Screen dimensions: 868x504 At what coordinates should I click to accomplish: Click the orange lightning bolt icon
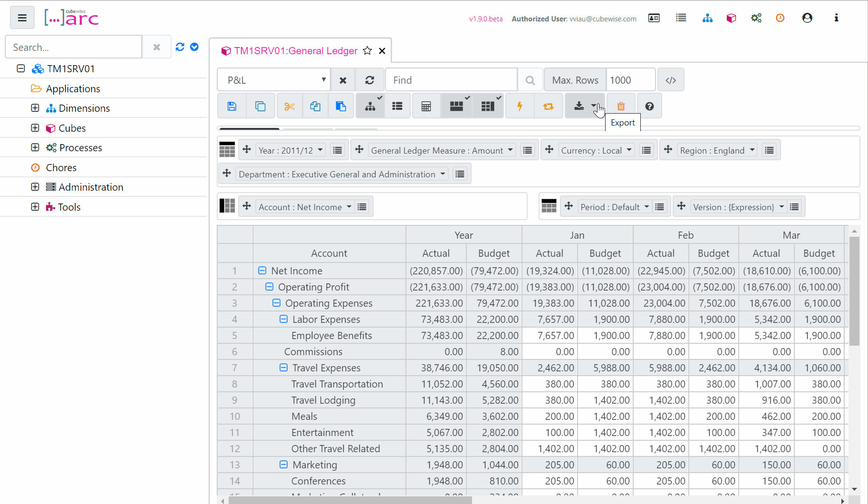click(x=520, y=106)
